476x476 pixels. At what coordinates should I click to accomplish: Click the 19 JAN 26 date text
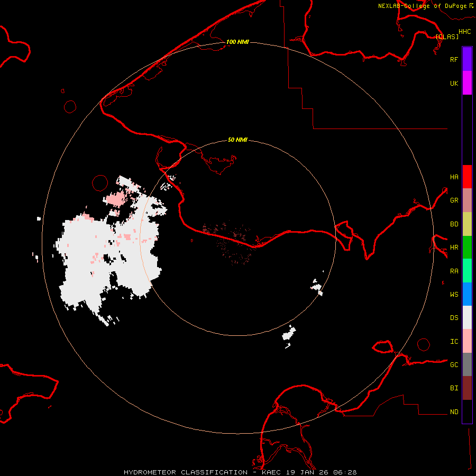click(x=307, y=472)
